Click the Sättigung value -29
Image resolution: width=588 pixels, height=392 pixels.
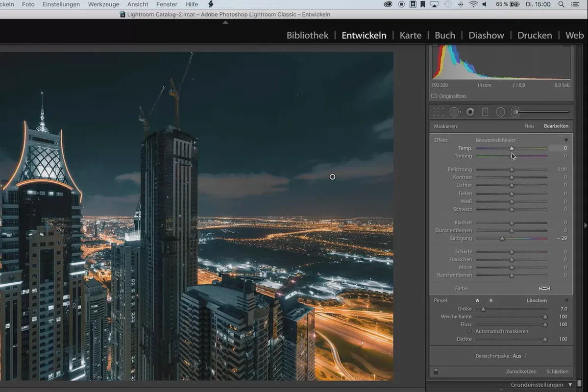562,238
